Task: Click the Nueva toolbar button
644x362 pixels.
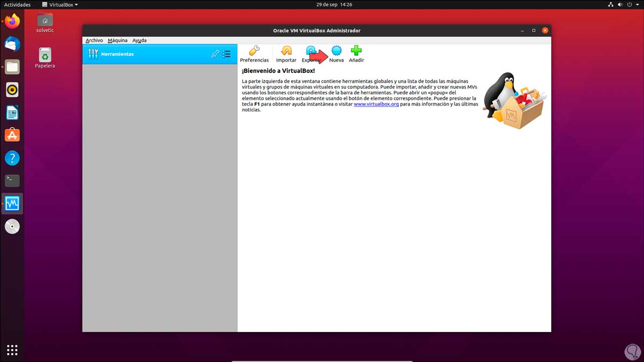Action: pos(336,54)
